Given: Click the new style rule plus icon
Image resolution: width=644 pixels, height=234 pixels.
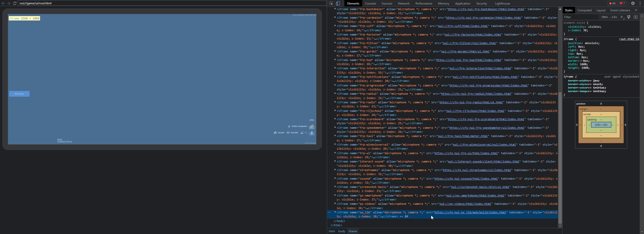Looking at the screenshot, I should [x=622, y=17].
